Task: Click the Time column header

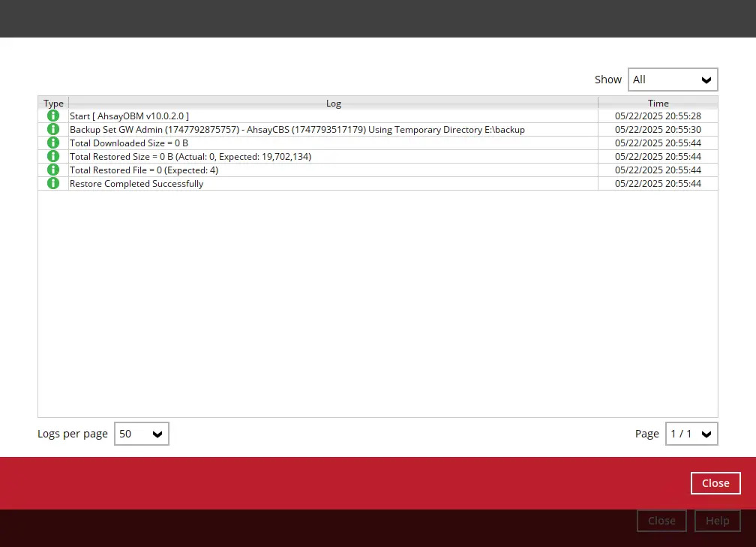Action: [658, 103]
